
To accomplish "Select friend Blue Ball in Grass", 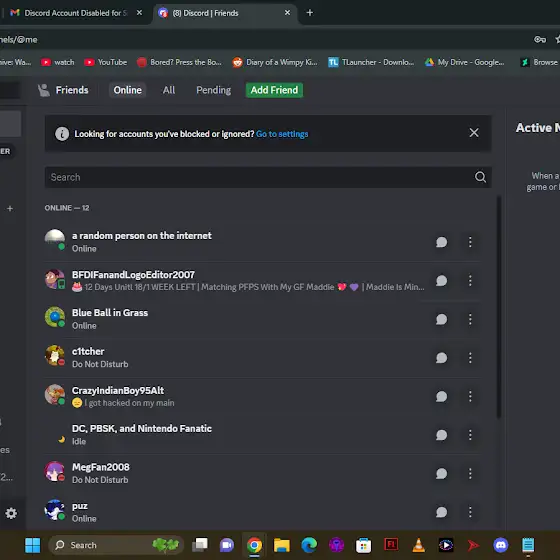I will (262, 319).
